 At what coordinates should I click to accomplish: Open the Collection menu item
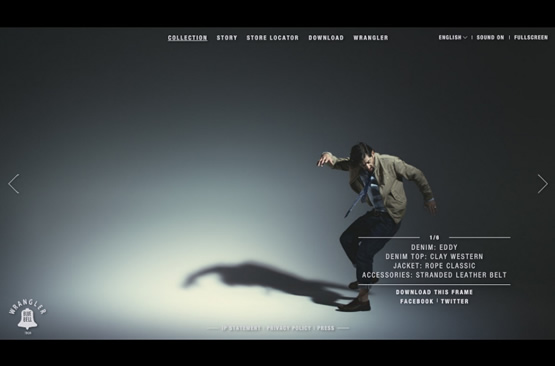[188, 38]
